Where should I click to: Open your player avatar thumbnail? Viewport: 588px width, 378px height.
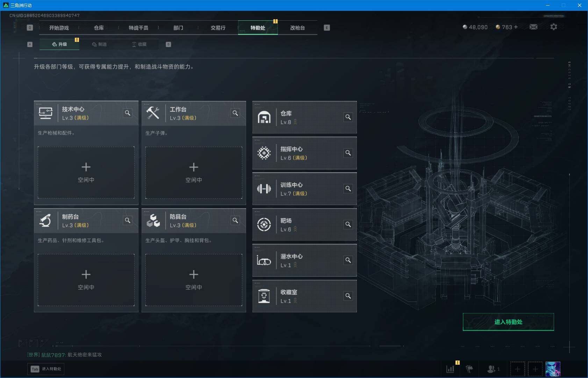click(553, 369)
